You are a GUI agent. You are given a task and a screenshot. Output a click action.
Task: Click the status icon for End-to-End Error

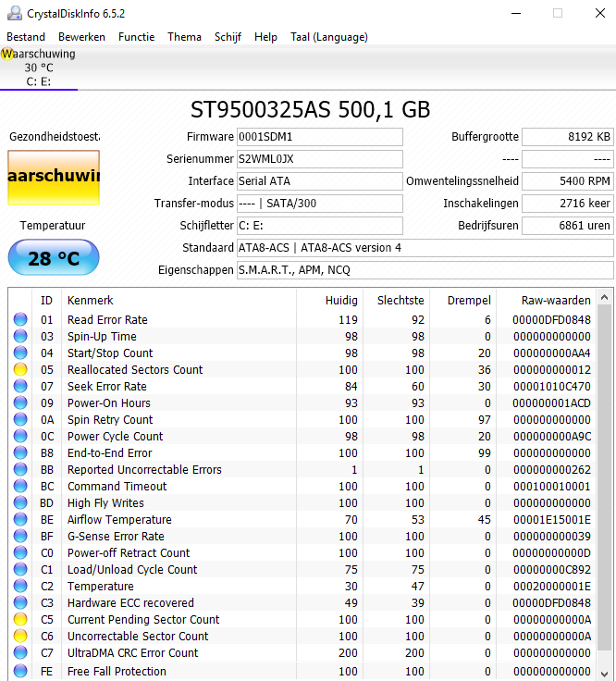20,452
